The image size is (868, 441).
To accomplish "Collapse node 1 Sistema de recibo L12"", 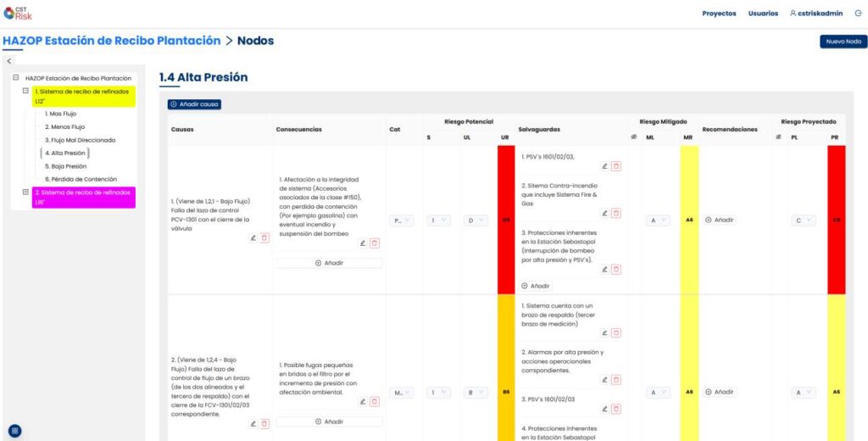I will [25, 90].
